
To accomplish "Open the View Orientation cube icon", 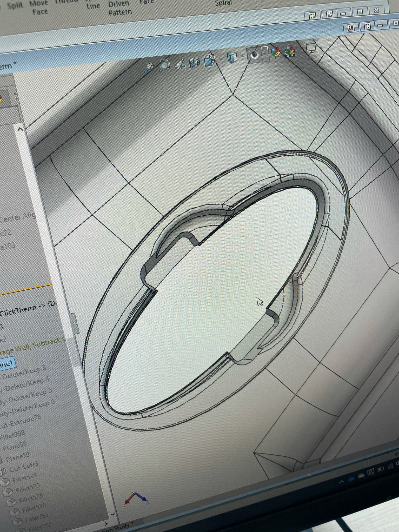I will click(x=209, y=61).
